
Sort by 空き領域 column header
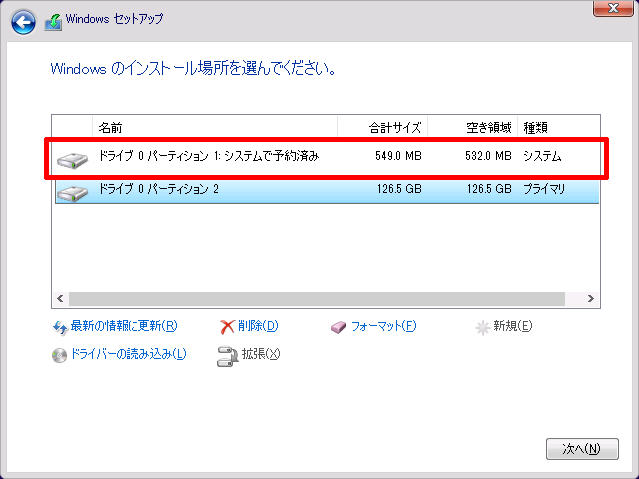pyautogui.click(x=473, y=128)
